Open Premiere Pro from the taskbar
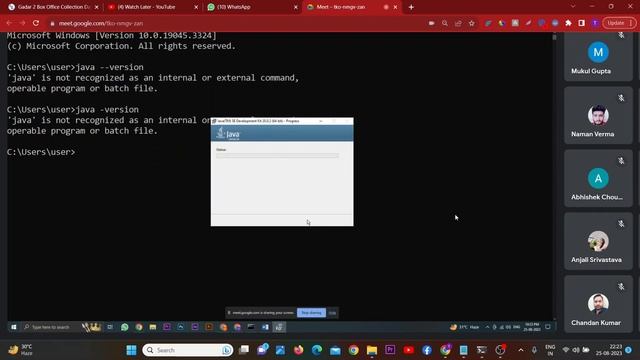 390,350
